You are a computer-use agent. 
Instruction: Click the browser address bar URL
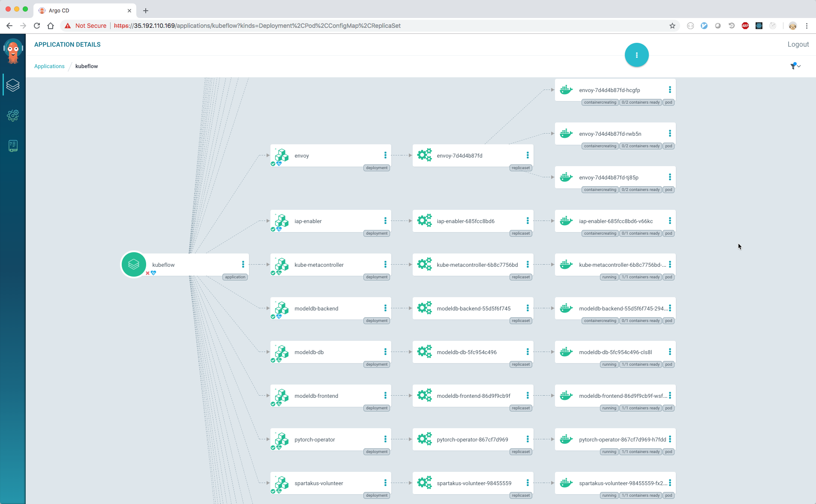pos(257,26)
